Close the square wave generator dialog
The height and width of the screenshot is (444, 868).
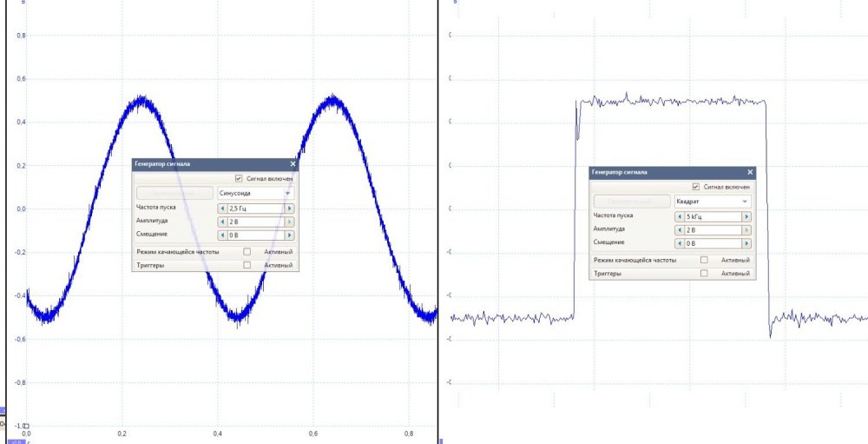click(x=751, y=172)
